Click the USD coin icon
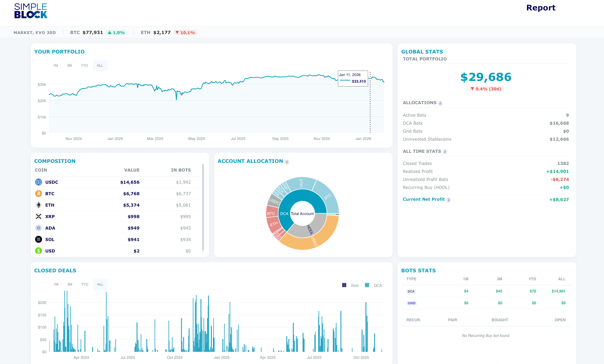The height and width of the screenshot is (364, 604). point(39,251)
